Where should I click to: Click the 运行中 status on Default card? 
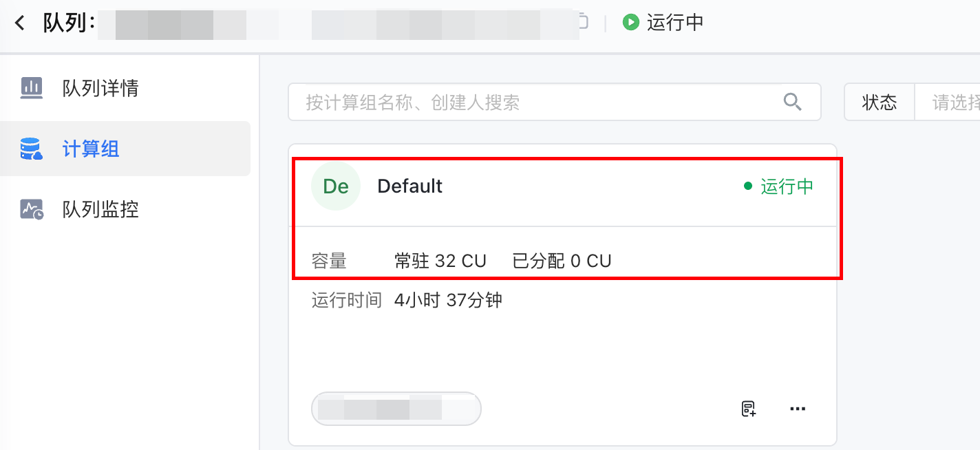click(779, 186)
